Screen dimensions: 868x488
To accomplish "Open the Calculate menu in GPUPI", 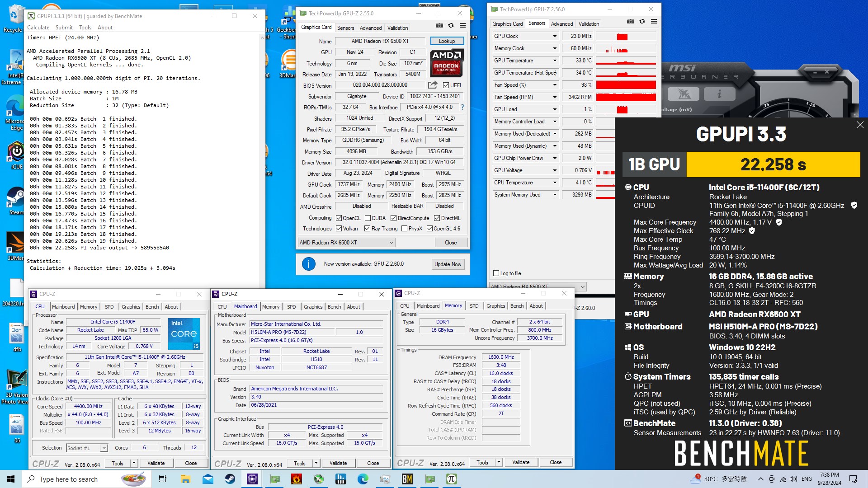I will pyautogui.click(x=38, y=28).
